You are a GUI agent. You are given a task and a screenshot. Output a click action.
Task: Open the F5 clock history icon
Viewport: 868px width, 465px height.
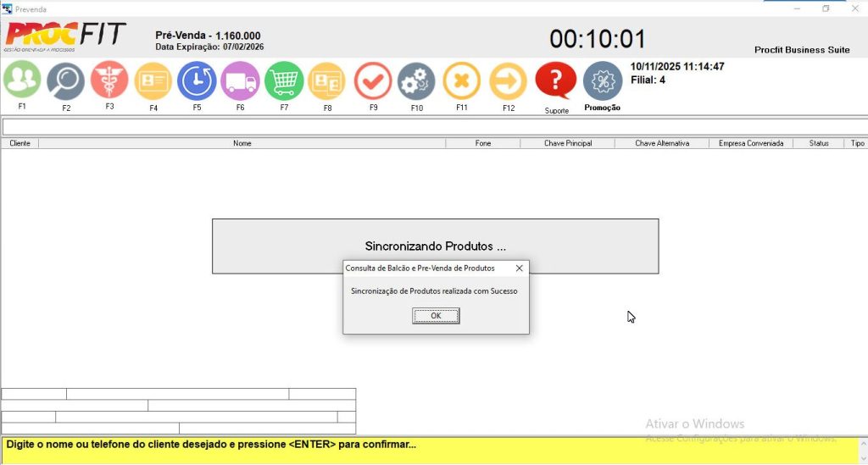(197, 81)
